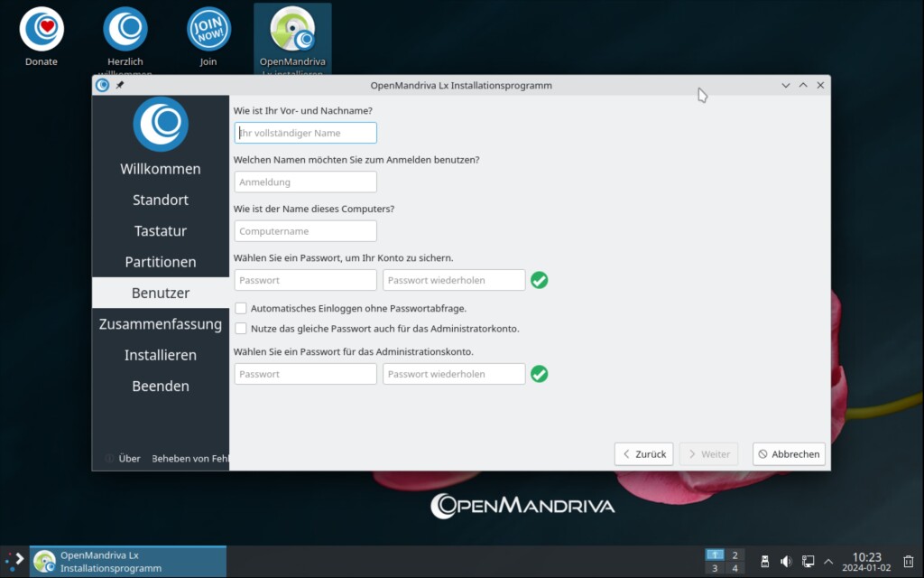924x578 pixels.
Task: Focus the Anmeldung login name field
Action: pos(305,182)
